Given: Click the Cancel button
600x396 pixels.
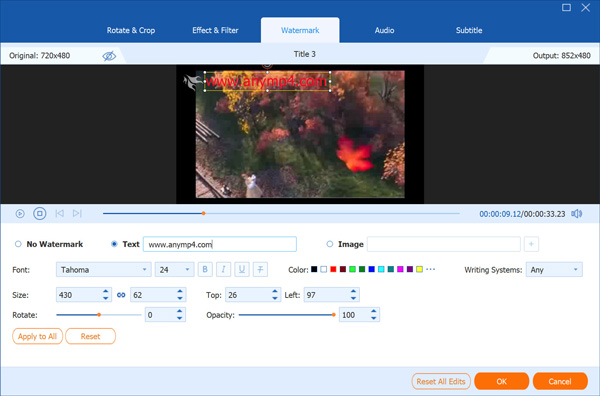Looking at the screenshot, I should point(560,381).
